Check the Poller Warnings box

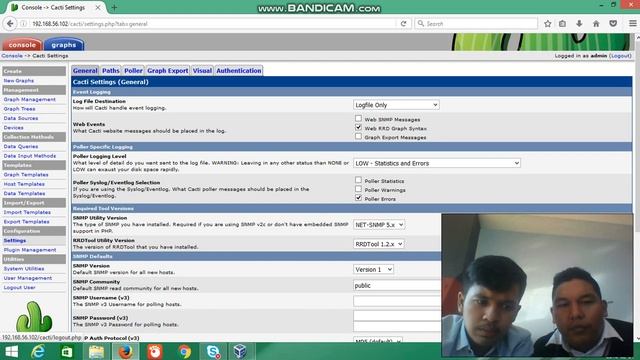point(358,189)
